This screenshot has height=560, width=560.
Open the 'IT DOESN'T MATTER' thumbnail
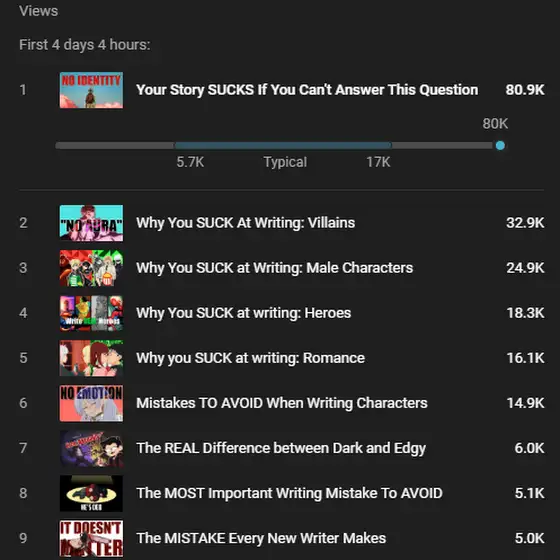(91, 539)
